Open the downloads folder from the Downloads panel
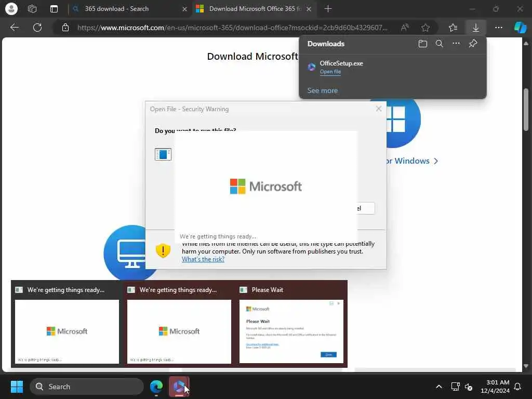 423,44
